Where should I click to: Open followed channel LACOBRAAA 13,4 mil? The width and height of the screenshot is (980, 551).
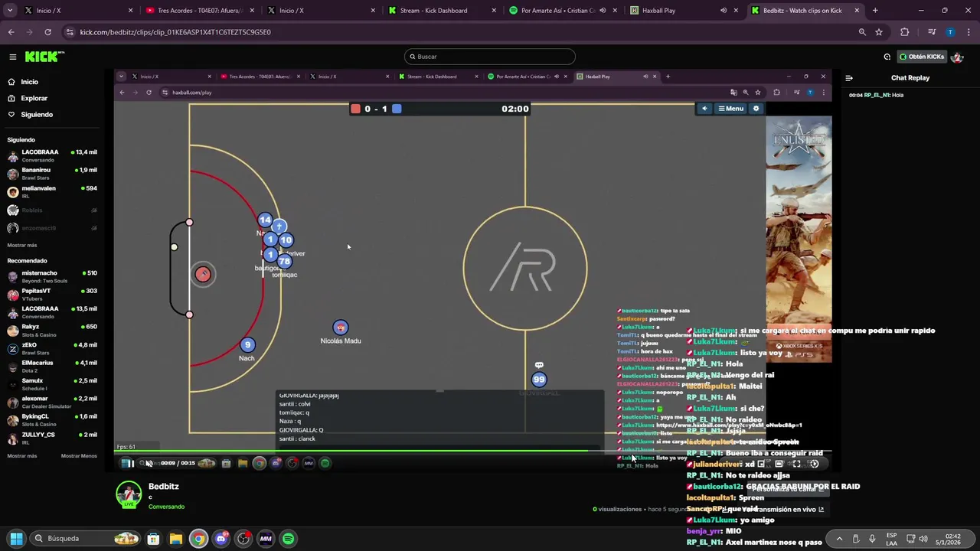(52, 155)
